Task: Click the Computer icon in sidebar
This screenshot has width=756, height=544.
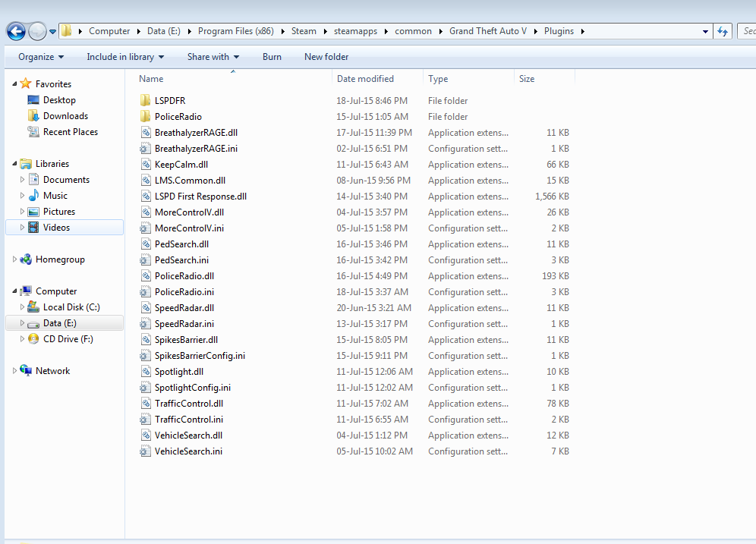Action: pos(26,291)
